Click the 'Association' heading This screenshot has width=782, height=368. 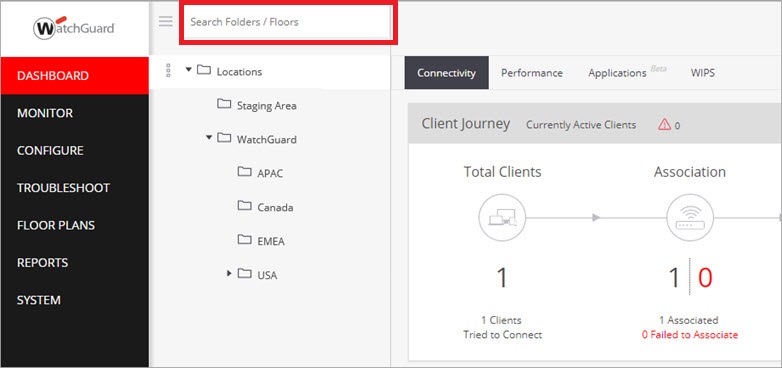coord(690,172)
